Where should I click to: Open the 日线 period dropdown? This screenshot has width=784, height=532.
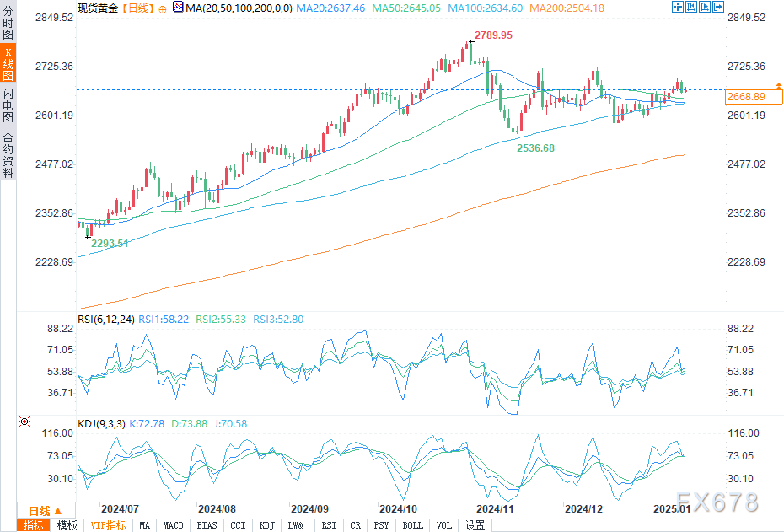(x=46, y=511)
